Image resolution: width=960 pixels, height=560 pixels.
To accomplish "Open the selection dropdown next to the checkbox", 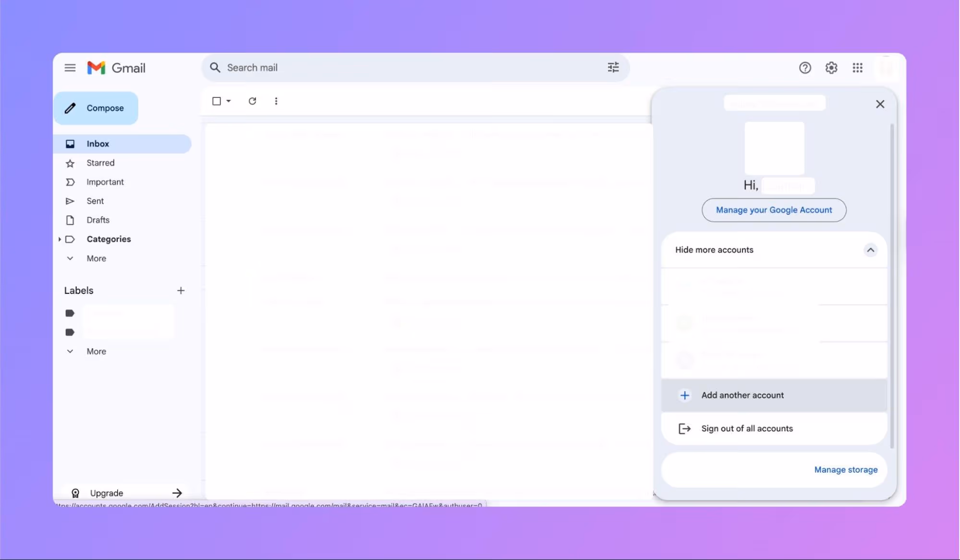I will point(228,101).
